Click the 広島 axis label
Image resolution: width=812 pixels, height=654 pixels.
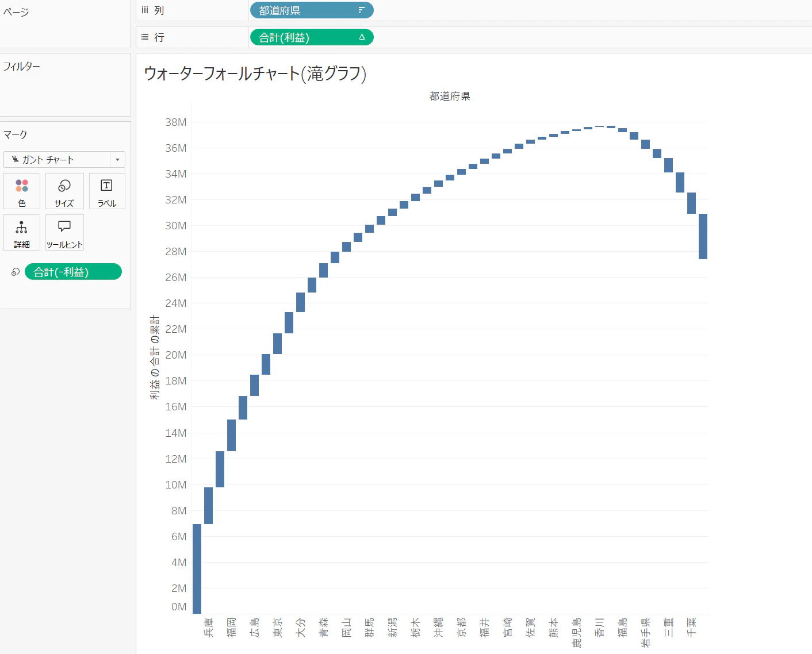[254, 627]
